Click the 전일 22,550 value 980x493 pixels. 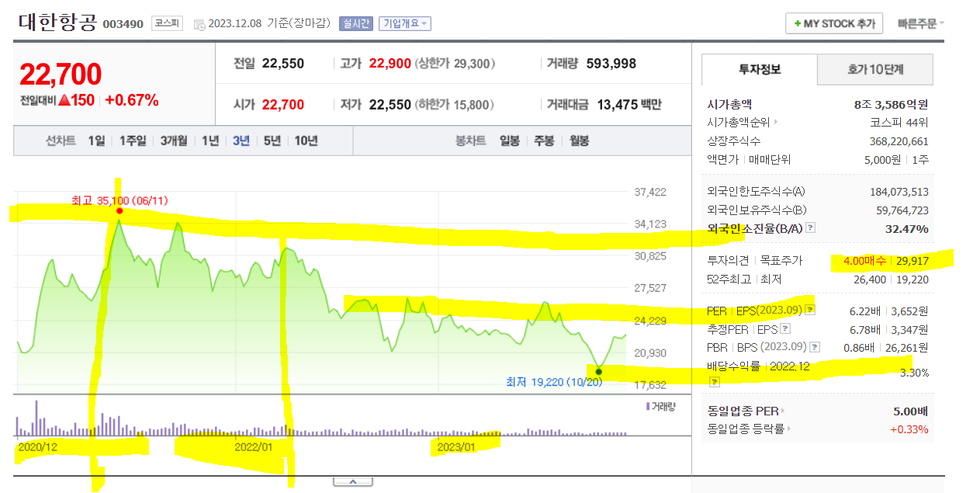click(282, 64)
